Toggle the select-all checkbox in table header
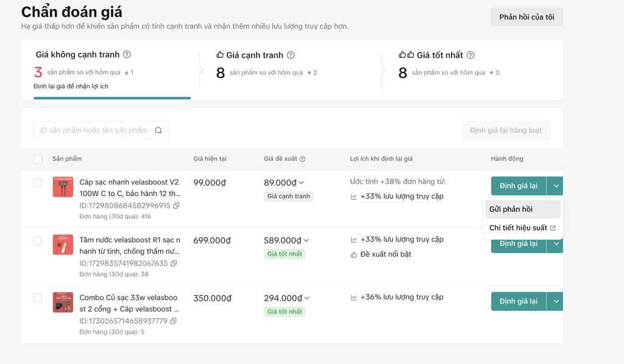 tap(38, 159)
